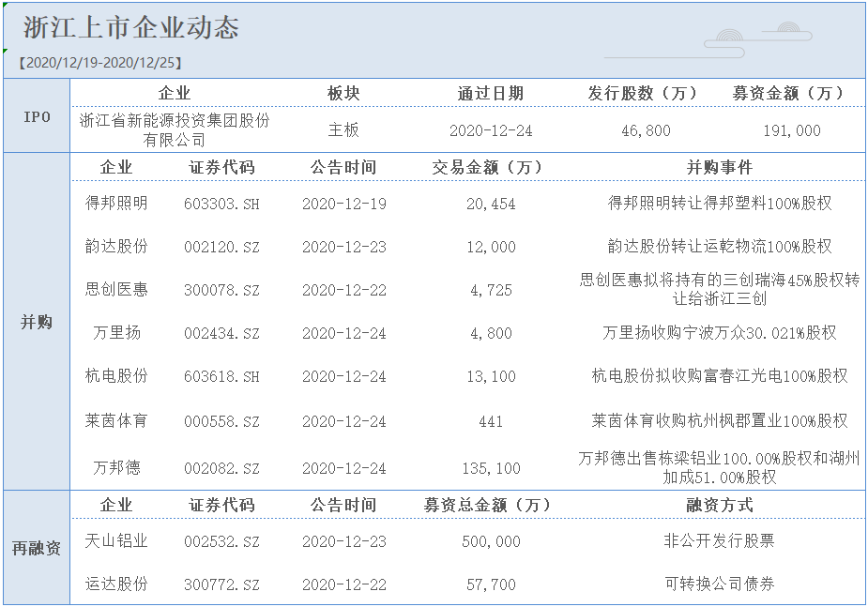Select stock code 002082.SZ
Screen dimensions: 868x607
pyautogui.click(x=221, y=469)
